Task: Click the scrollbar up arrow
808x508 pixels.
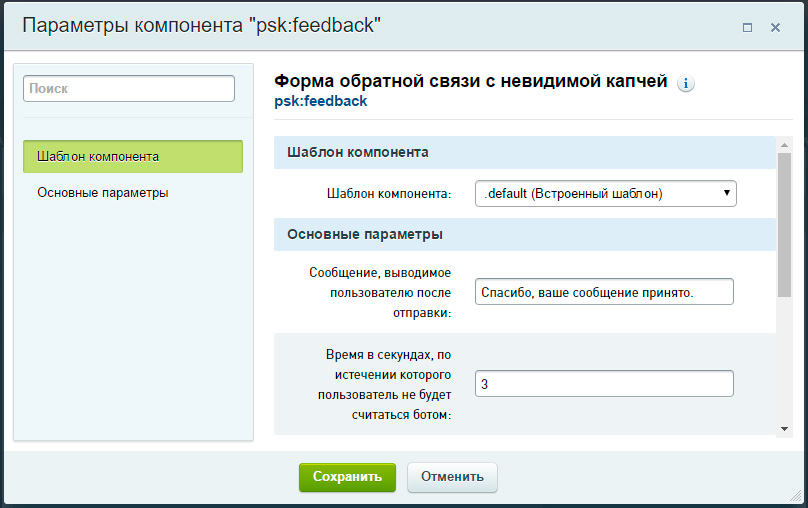Action: (x=784, y=144)
